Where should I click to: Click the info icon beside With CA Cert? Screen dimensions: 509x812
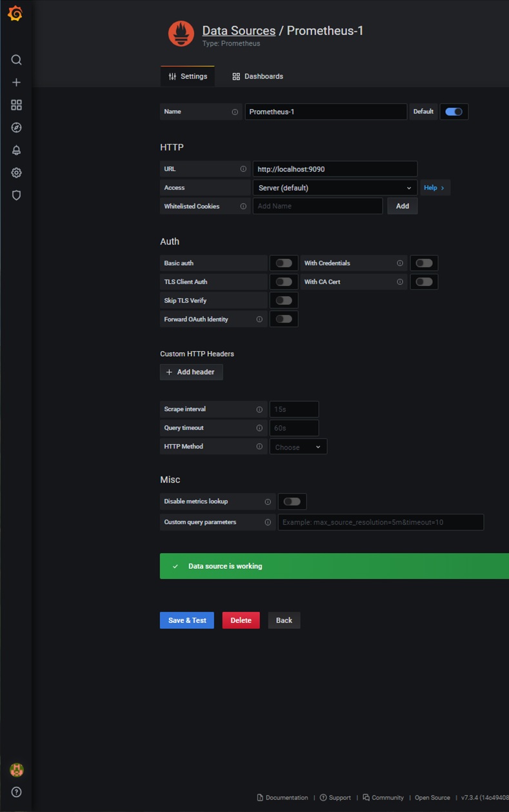[x=400, y=282]
